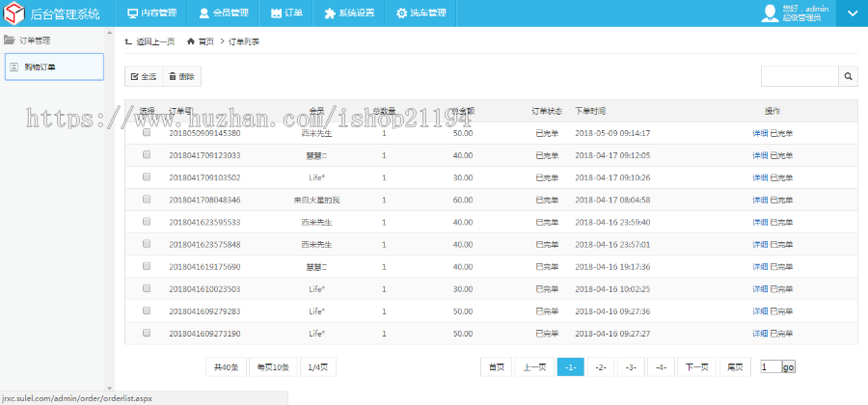Click the 订单管理 folder icon
The width and height of the screenshot is (868, 405).
[10, 40]
